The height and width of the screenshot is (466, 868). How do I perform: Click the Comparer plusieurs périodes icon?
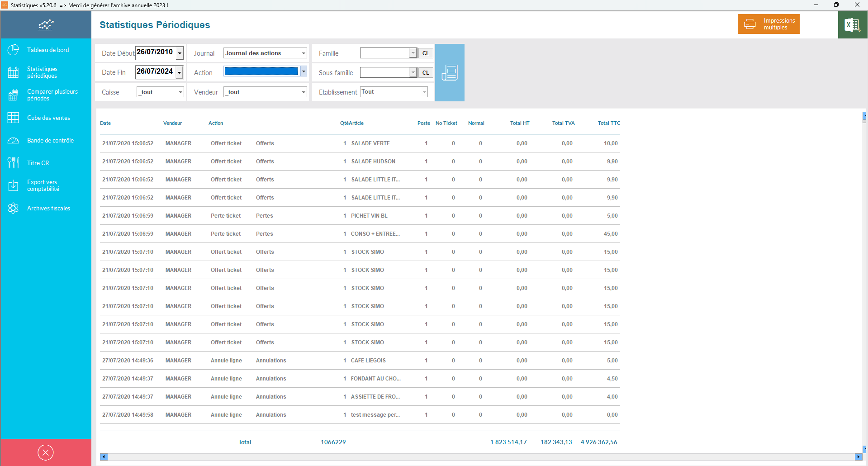[14, 95]
